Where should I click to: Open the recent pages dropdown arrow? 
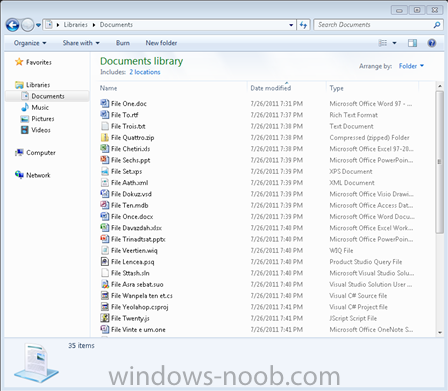[x=38, y=25]
